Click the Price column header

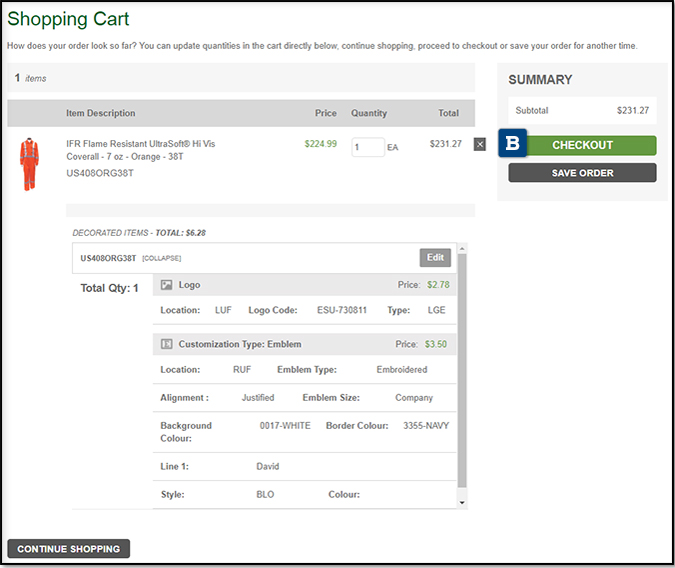(325, 113)
